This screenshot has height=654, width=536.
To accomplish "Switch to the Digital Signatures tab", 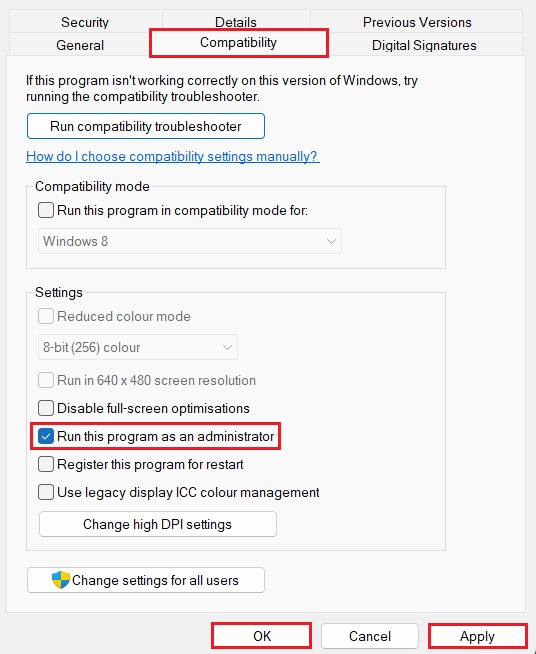I will 424,45.
